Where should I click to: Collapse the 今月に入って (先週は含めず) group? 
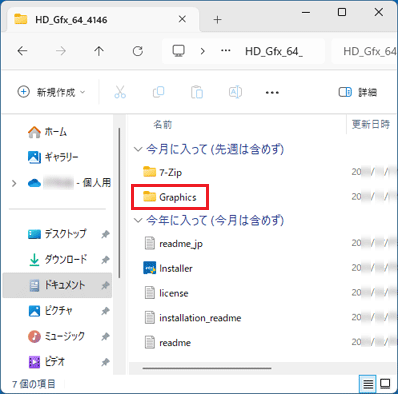[x=138, y=149]
